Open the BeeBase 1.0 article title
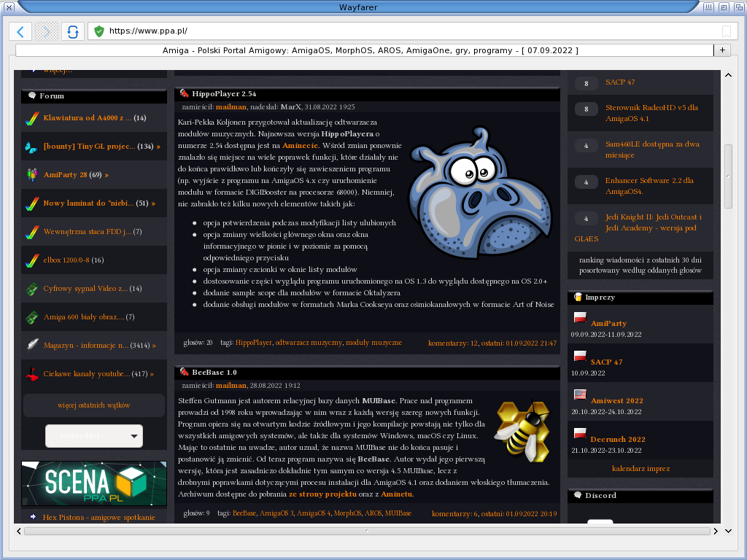747x560 pixels. (x=214, y=373)
